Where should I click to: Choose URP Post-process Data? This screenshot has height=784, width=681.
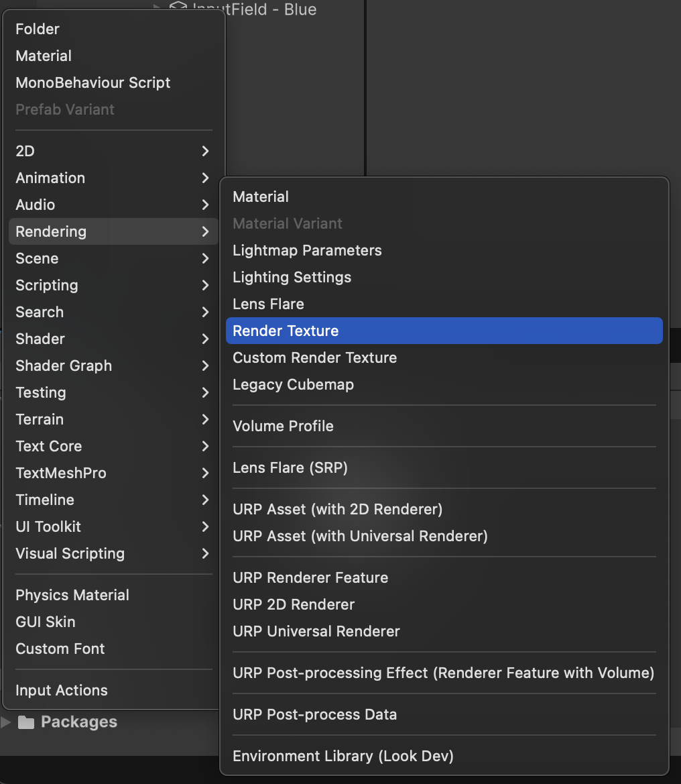[x=314, y=714]
